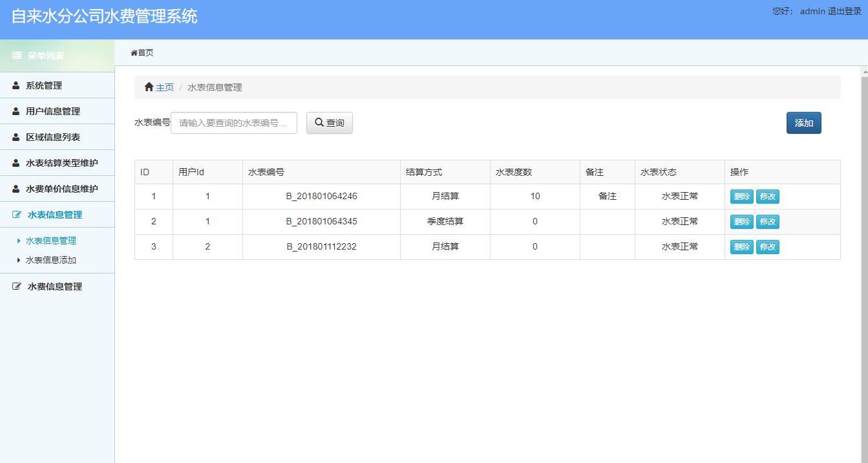The height and width of the screenshot is (463, 868).
Task: Click the pencil icon next to 水费信息管理
Action: tap(16, 286)
